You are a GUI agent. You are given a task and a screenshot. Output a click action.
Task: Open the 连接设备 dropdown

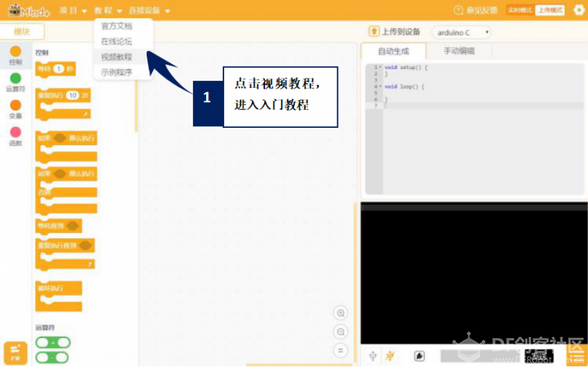149,10
